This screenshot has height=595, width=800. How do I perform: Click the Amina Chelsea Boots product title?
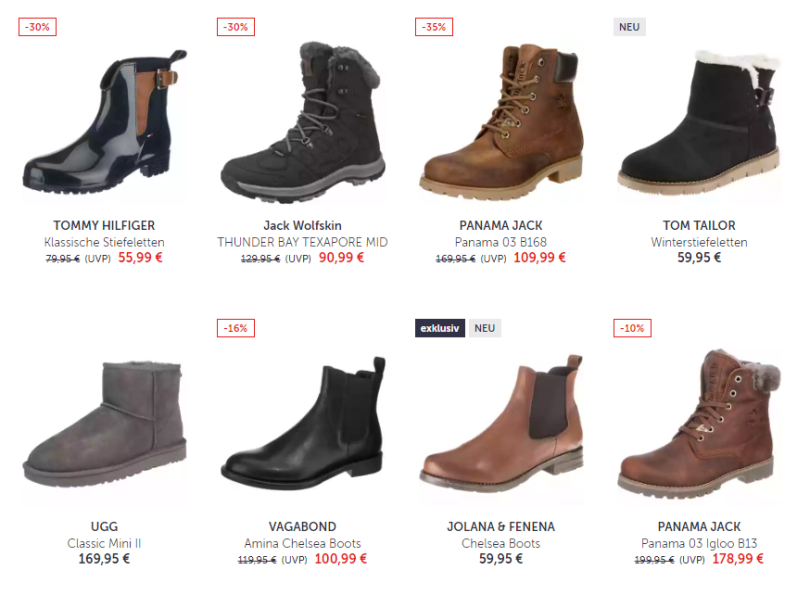(x=303, y=543)
